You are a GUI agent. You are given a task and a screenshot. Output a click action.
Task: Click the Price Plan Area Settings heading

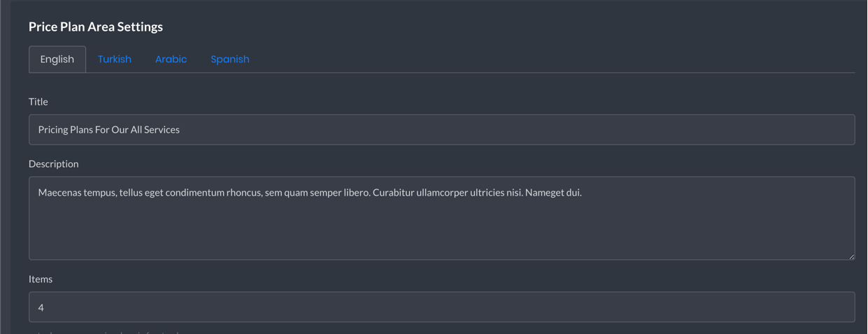point(96,27)
